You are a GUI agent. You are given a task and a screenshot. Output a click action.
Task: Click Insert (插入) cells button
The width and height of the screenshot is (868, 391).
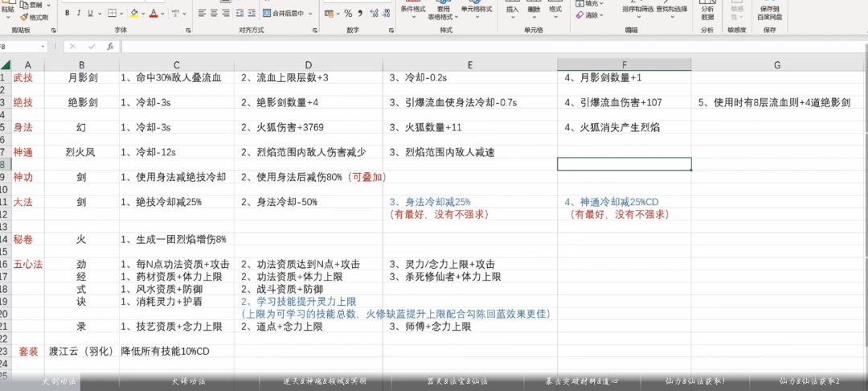click(513, 9)
